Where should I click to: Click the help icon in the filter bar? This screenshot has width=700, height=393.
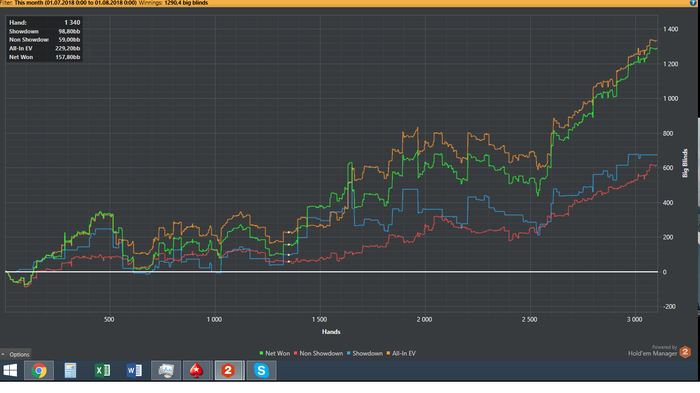(693, 3)
